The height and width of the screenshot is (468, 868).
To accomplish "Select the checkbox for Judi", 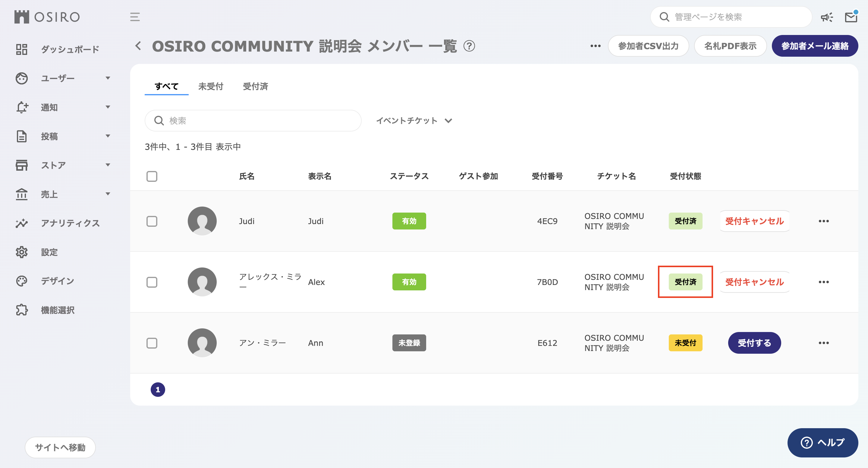I will (x=152, y=221).
